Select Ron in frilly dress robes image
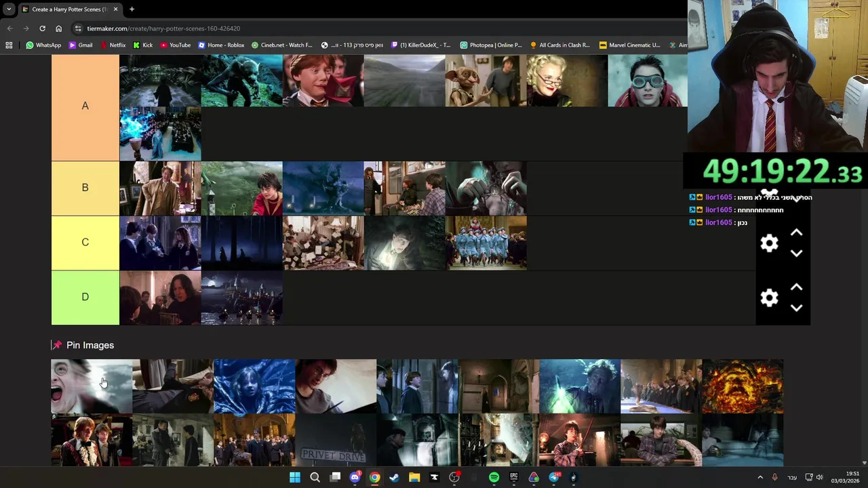868x488 pixels. point(92,440)
